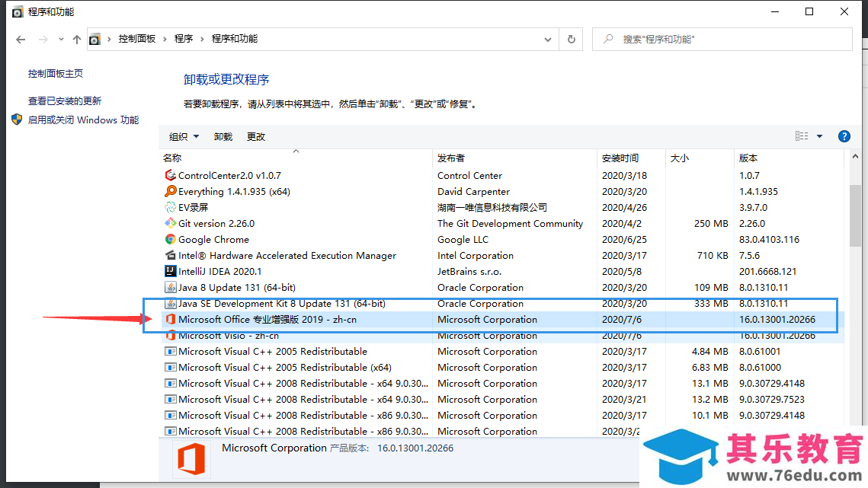Viewport: 868px width, 488px height.
Task: Click version 83.0.4103.116 cell
Action: (x=769, y=240)
